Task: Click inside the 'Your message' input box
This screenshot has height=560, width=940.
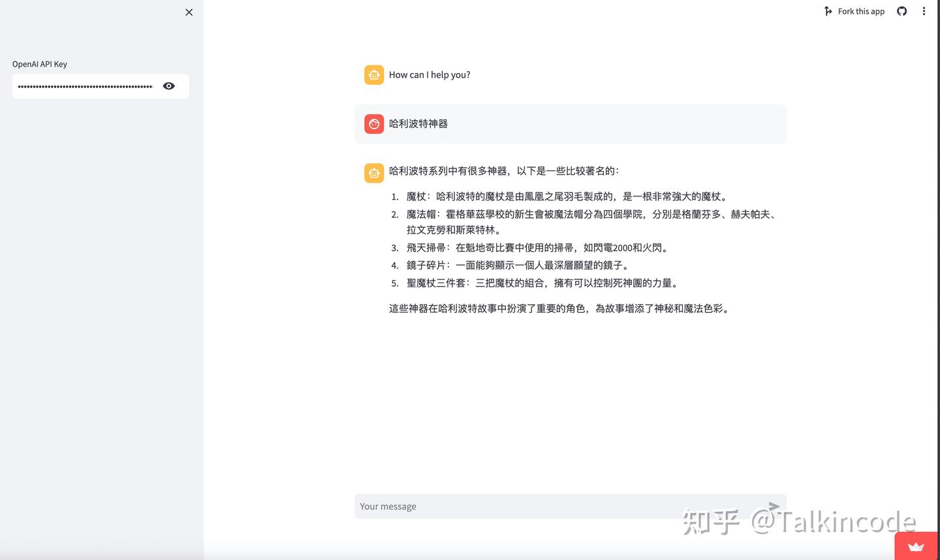Action: pos(522,506)
